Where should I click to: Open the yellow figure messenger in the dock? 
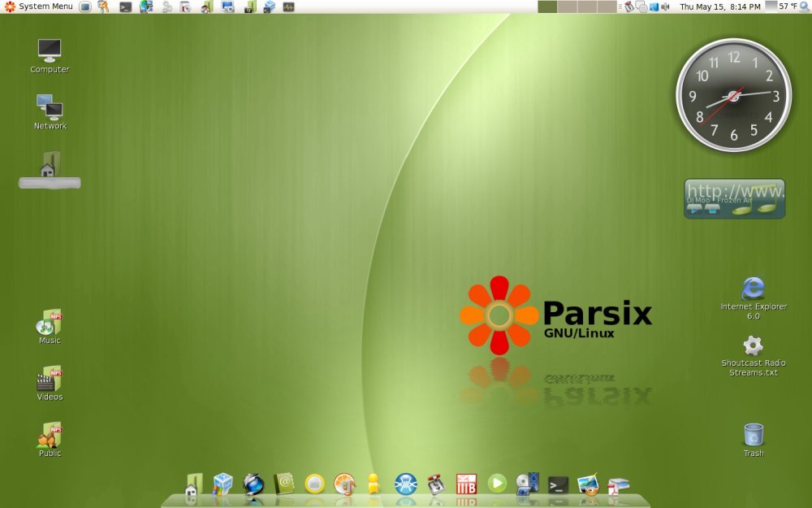(x=374, y=484)
